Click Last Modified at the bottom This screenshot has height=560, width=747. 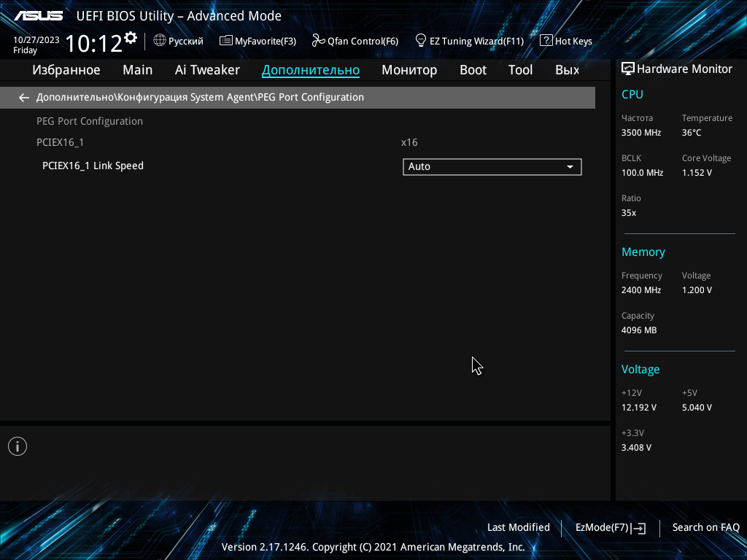pyautogui.click(x=519, y=528)
